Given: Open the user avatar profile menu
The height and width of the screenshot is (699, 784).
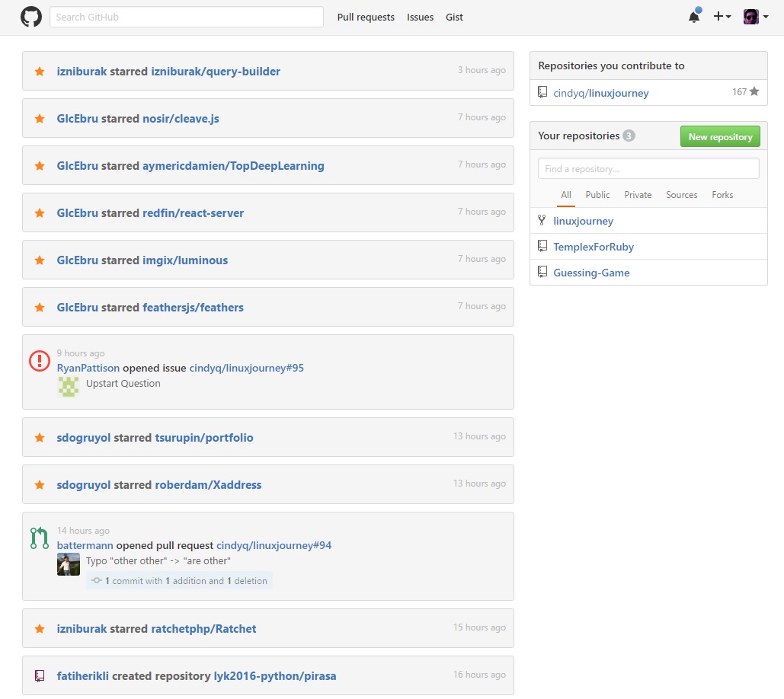Looking at the screenshot, I should click(756, 17).
